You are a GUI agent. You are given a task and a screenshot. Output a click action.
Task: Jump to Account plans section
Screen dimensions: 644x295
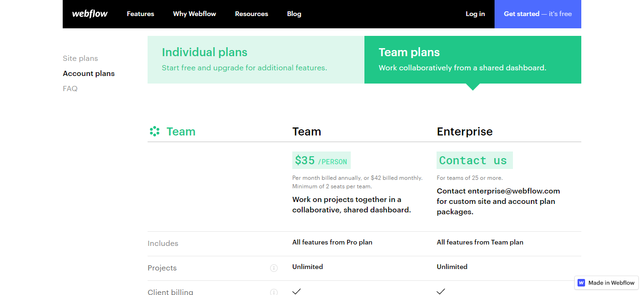[89, 74]
